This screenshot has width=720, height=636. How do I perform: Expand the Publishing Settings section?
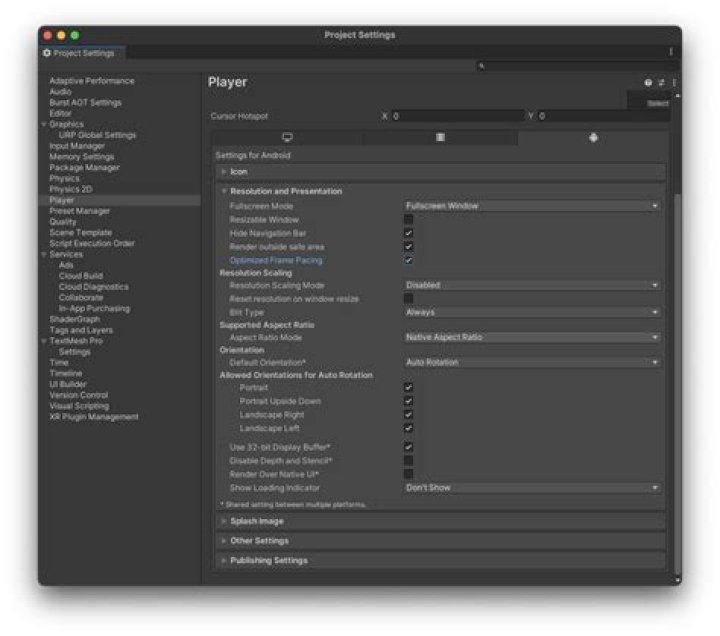(x=440, y=561)
